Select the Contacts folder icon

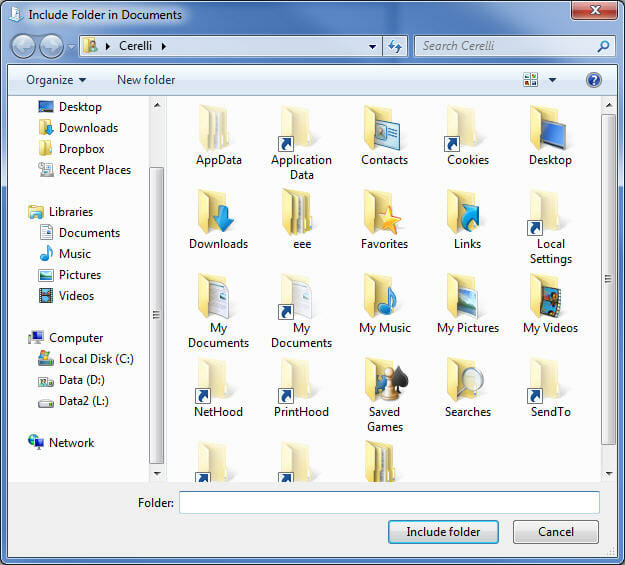coord(384,136)
